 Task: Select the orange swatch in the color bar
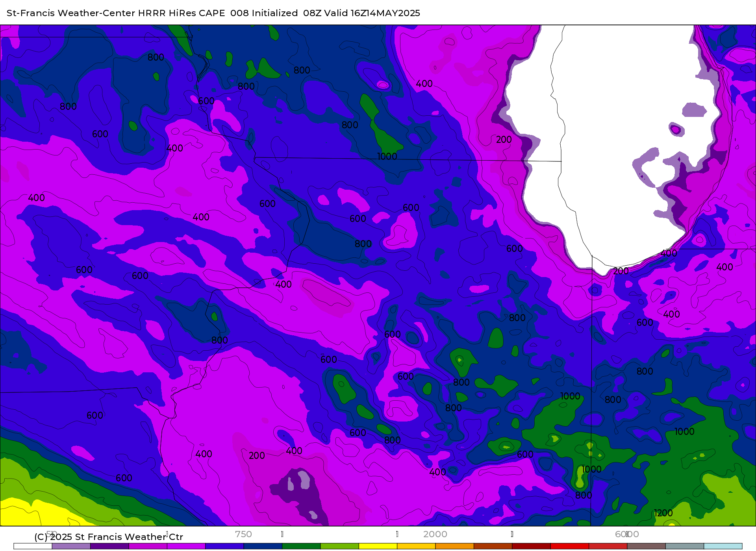click(x=454, y=546)
